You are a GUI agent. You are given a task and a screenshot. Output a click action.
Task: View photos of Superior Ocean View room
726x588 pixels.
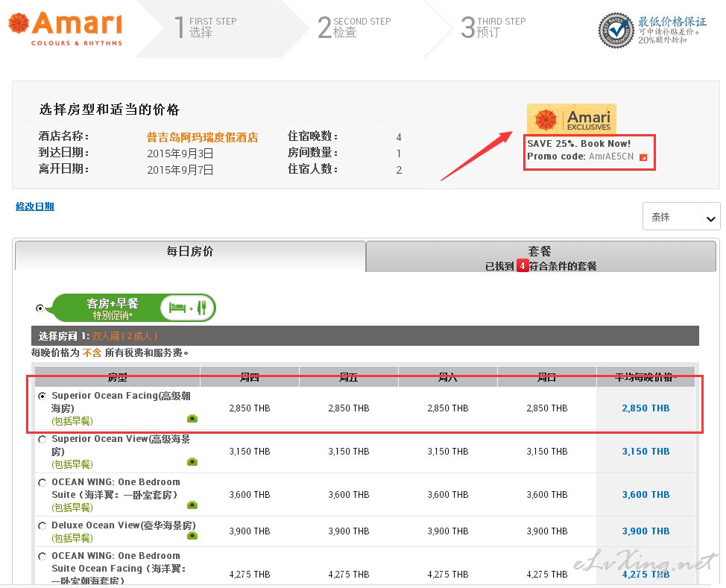click(x=192, y=461)
